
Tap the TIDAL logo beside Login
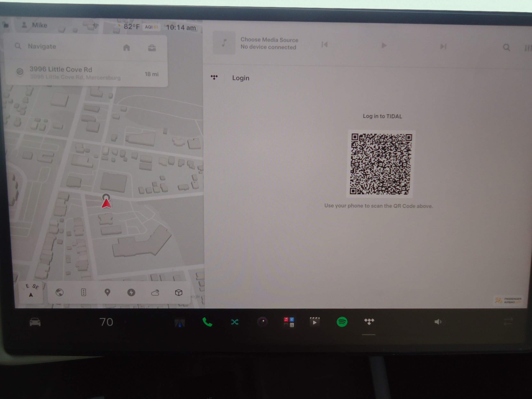(x=214, y=77)
